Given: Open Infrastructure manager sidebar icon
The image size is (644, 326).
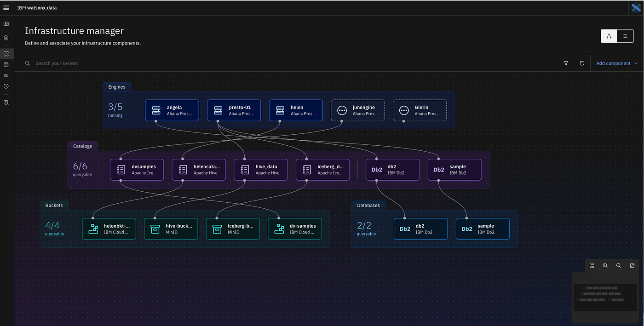Looking at the screenshot, I should [6, 54].
